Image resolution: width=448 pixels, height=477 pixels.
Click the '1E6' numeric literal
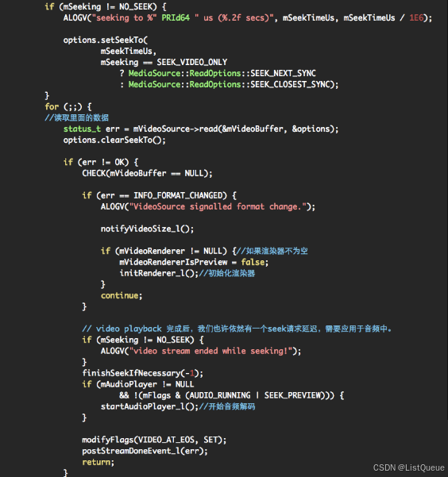[416, 17]
